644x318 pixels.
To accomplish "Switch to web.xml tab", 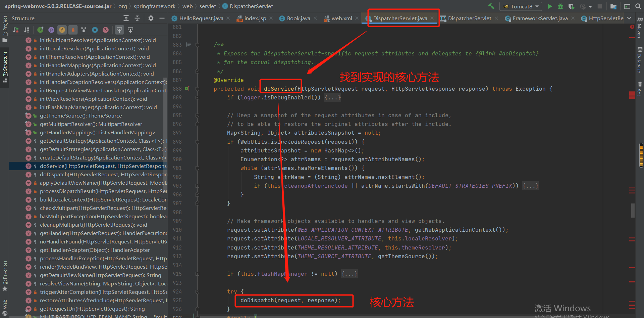I will pyautogui.click(x=341, y=18).
